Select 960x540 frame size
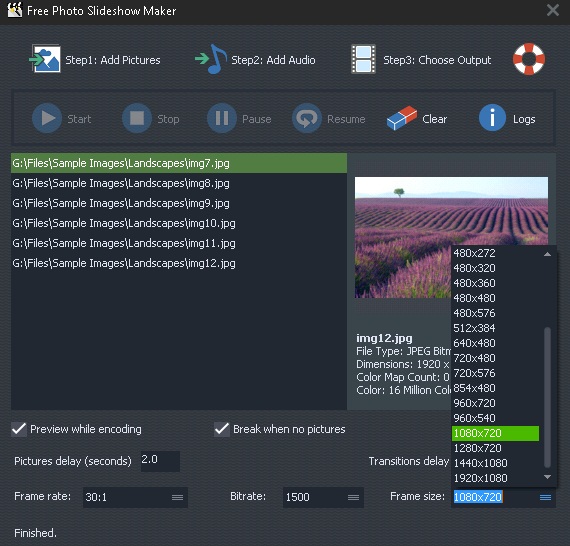This screenshot has height=546, width=570. click(x=495, y=418)
